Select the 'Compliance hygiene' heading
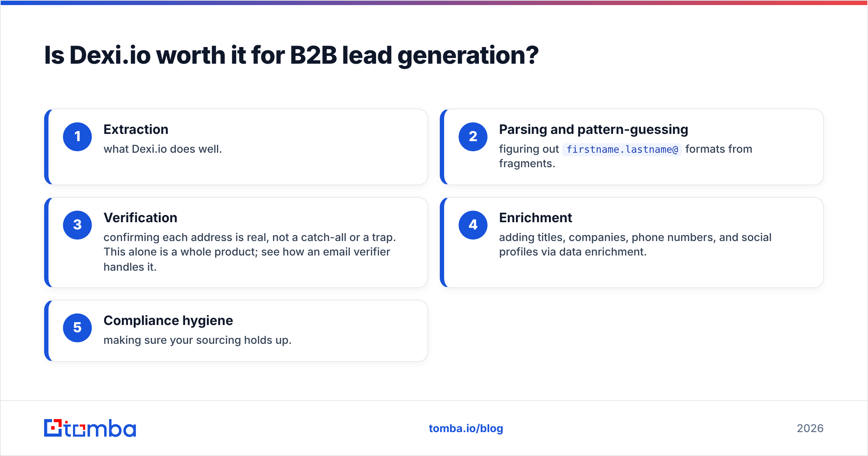Viewport: 868px width, 456px height. (x=168, y=321)
